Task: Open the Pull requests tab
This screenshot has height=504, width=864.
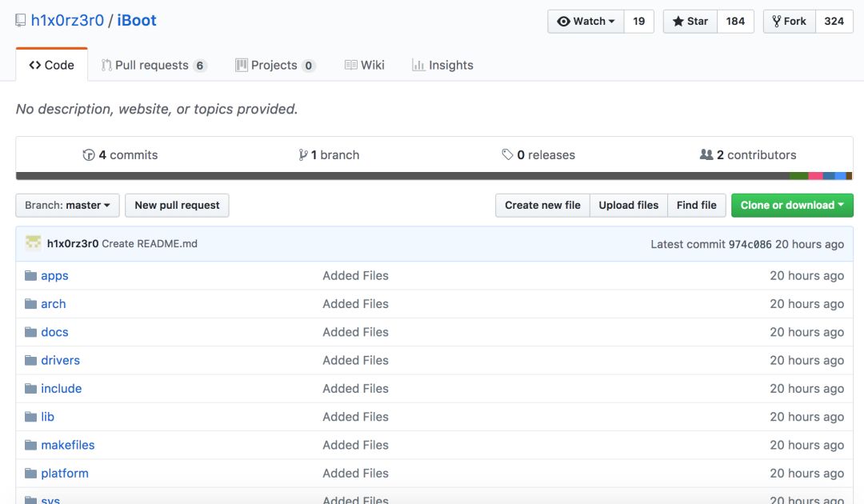Action: click(x=154, y=65)
